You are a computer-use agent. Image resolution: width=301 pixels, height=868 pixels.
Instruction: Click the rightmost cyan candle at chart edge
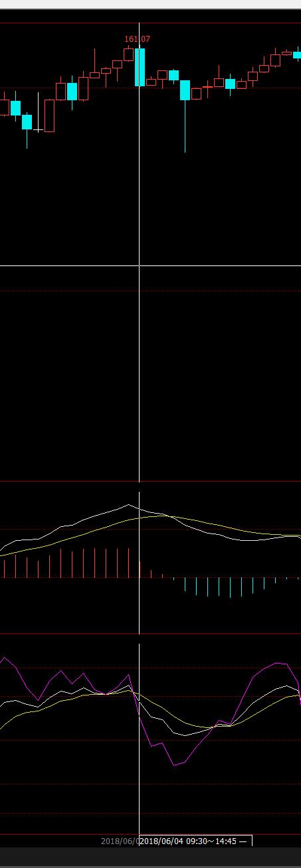(x=297, y=55)
